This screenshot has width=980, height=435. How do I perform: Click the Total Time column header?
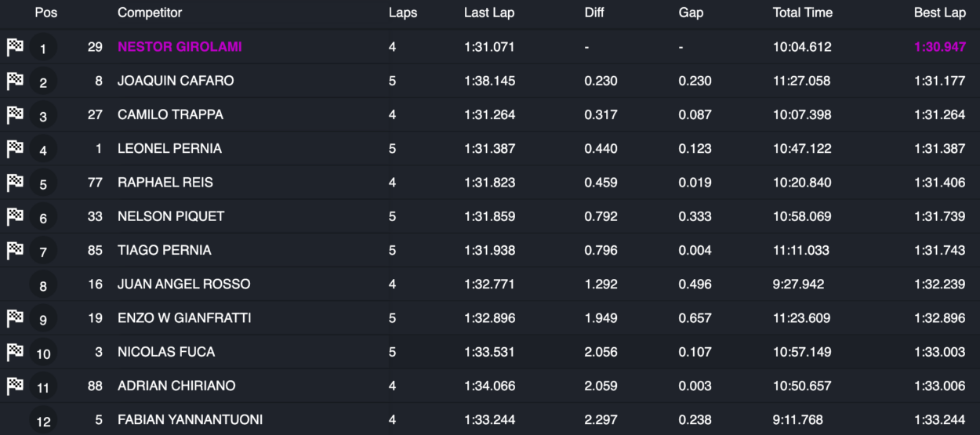(x=803, y=13)
